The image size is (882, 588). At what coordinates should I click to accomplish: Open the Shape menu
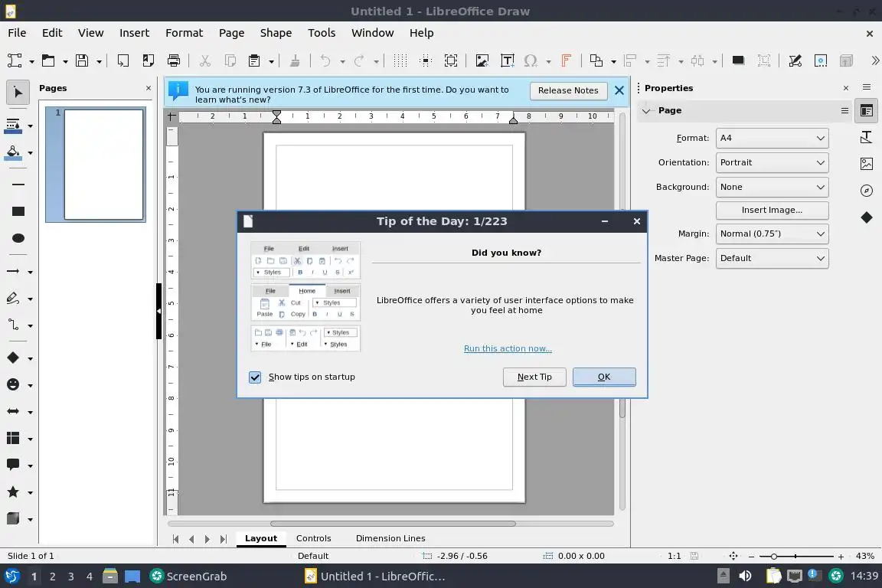pos(276,33)
